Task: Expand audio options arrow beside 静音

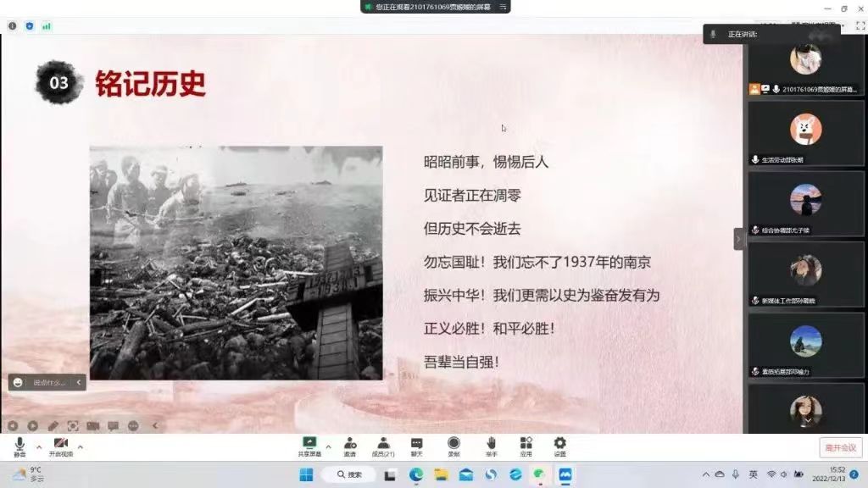Action: 38,446
